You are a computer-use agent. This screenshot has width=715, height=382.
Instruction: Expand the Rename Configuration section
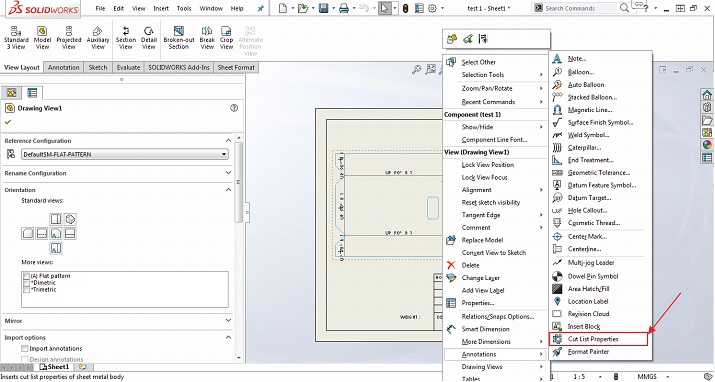click(228, 173)
